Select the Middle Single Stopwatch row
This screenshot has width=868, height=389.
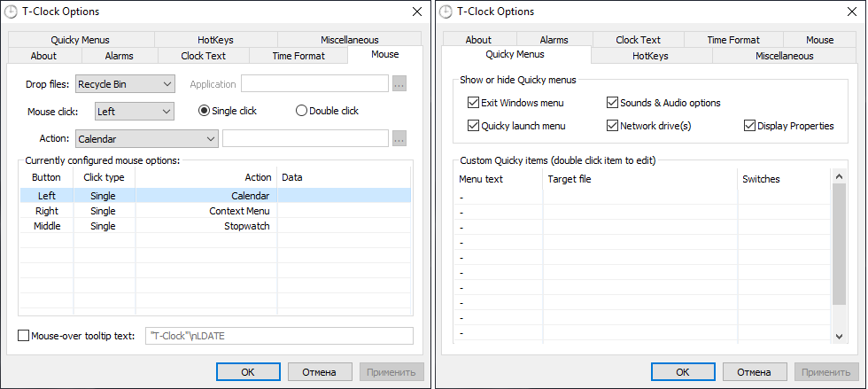(x=215, y=226)
